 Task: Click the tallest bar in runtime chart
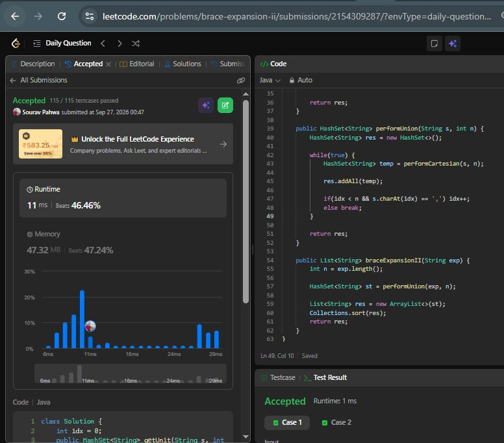[82, 319]
